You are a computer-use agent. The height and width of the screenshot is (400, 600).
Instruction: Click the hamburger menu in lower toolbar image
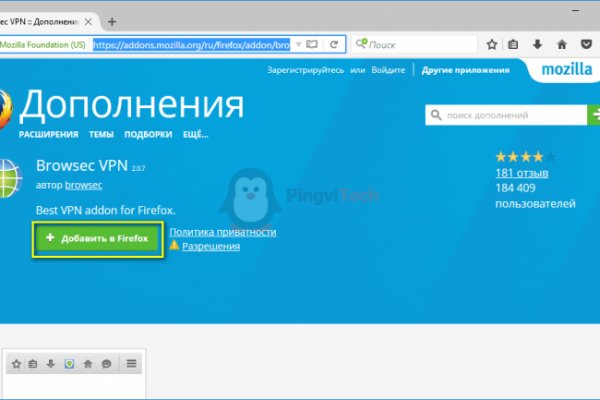tap(130, 365)
